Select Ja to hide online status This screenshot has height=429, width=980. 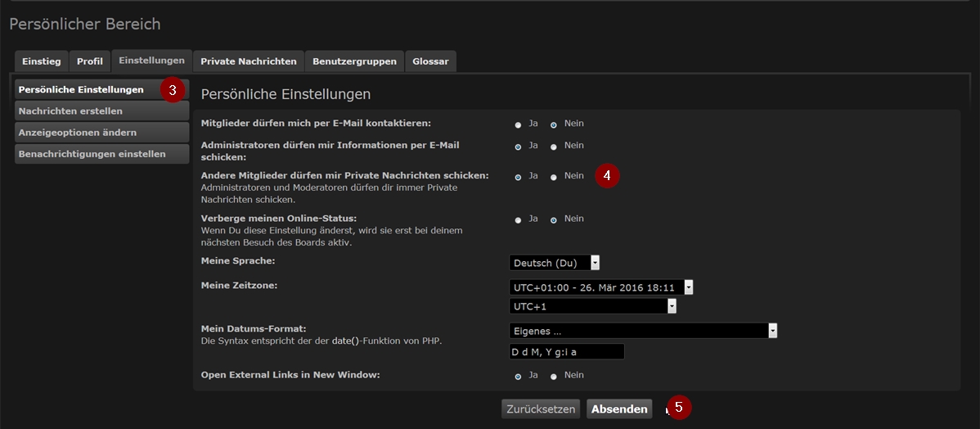coord(518,220)
